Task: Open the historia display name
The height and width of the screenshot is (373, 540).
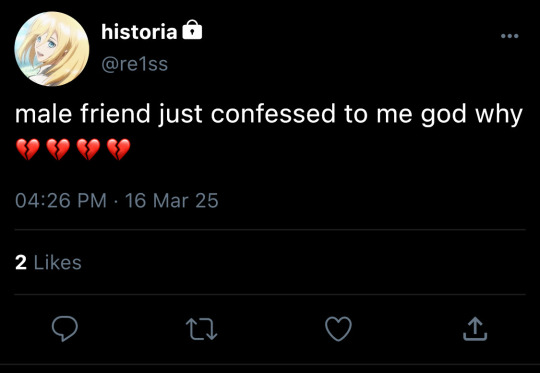Action: coord(139,32)
